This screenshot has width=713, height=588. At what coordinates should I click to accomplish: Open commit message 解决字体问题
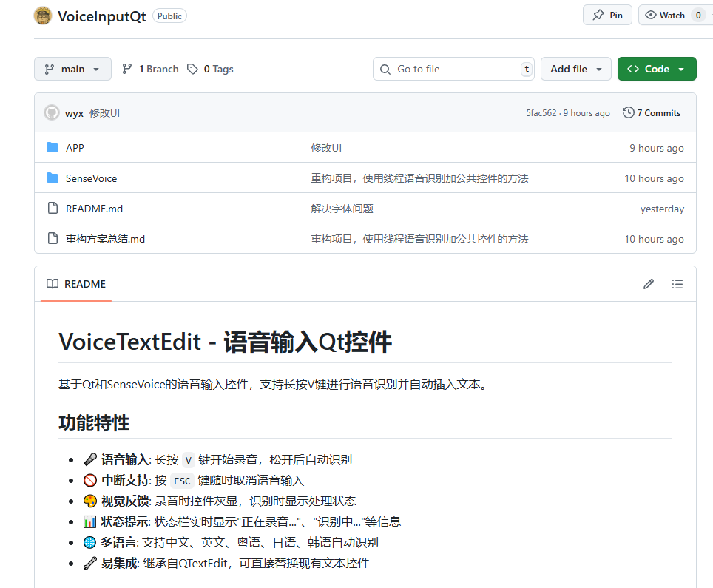(342, 209)
